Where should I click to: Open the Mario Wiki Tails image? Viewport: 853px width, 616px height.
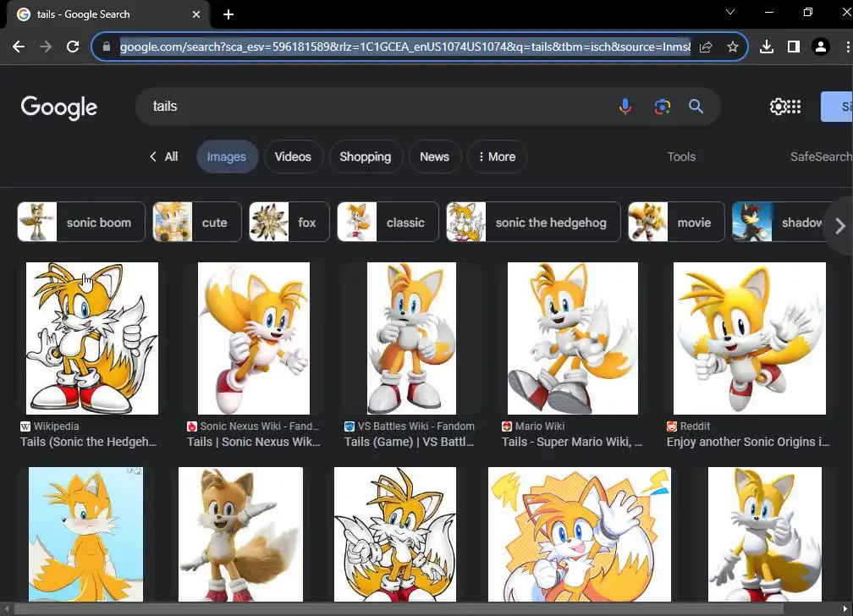point(572,338)
